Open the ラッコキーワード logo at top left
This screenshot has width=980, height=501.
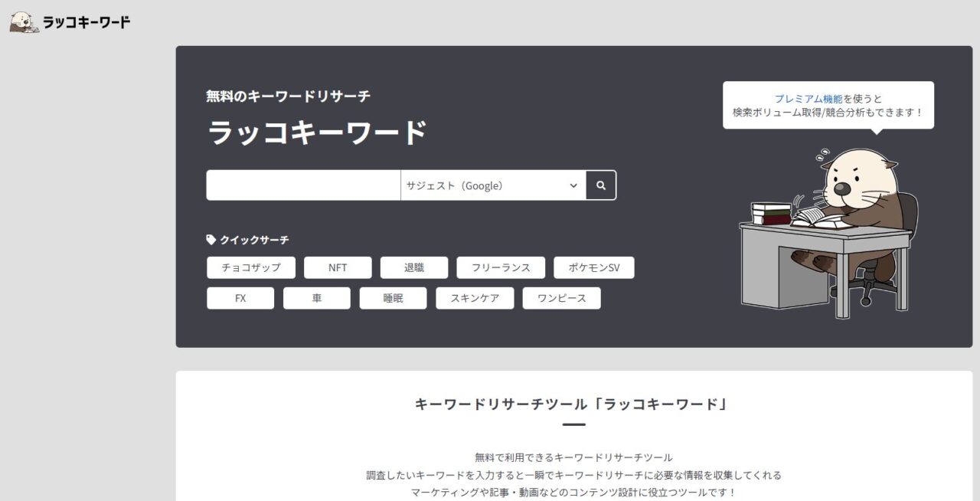(70, 22)
